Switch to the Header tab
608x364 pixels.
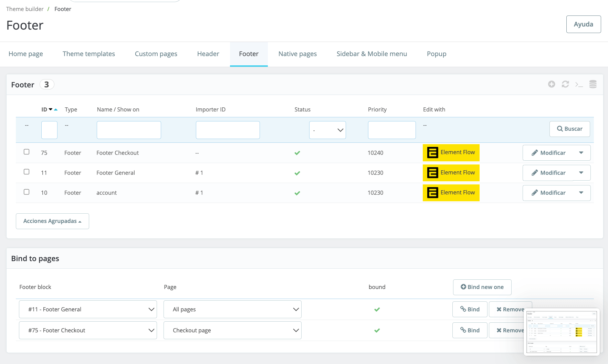(208, 54)
